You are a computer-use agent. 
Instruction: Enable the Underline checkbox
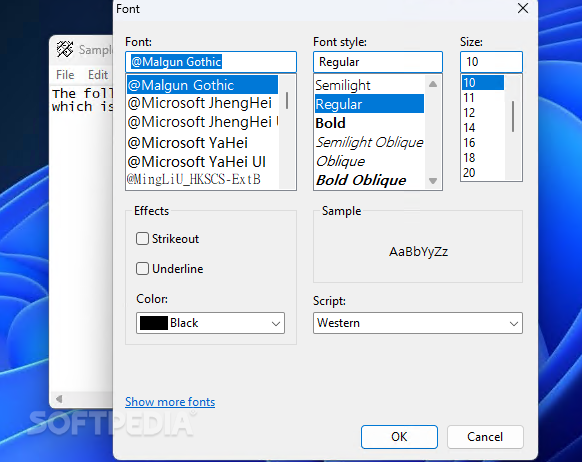[142, 268]
